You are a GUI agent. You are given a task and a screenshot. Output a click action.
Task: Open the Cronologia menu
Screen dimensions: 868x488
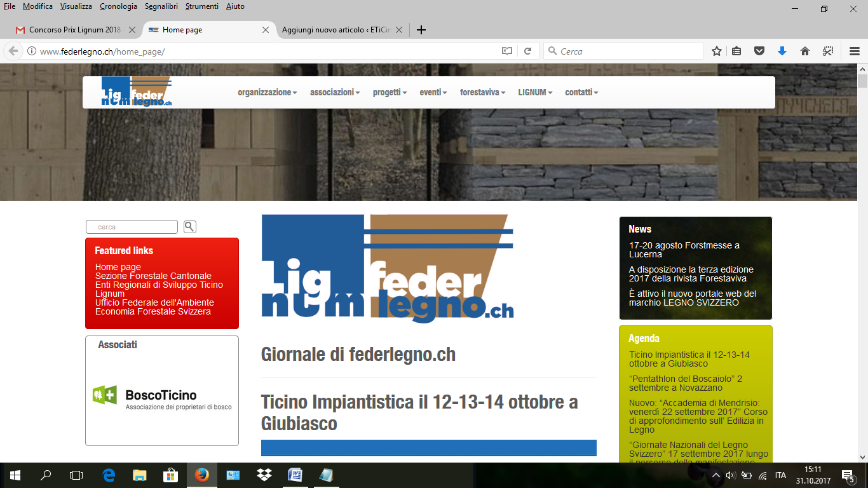118,6
